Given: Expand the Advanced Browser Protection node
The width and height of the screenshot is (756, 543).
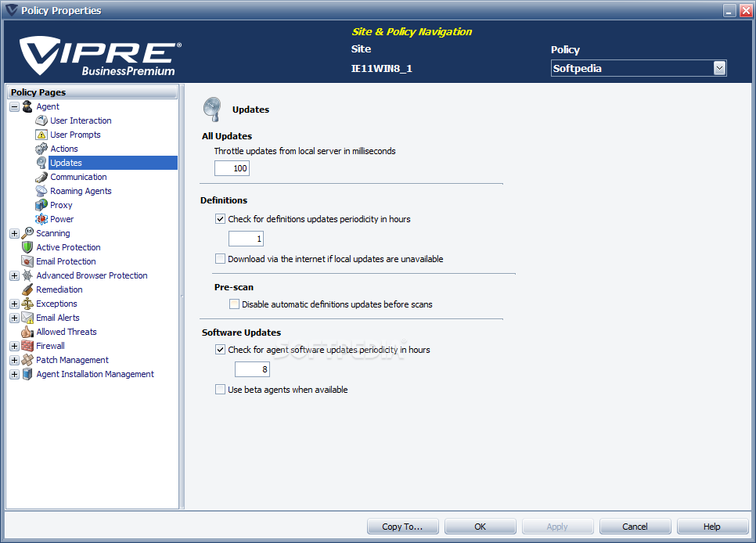Looking at the screenshot, I should click(14, 276).
